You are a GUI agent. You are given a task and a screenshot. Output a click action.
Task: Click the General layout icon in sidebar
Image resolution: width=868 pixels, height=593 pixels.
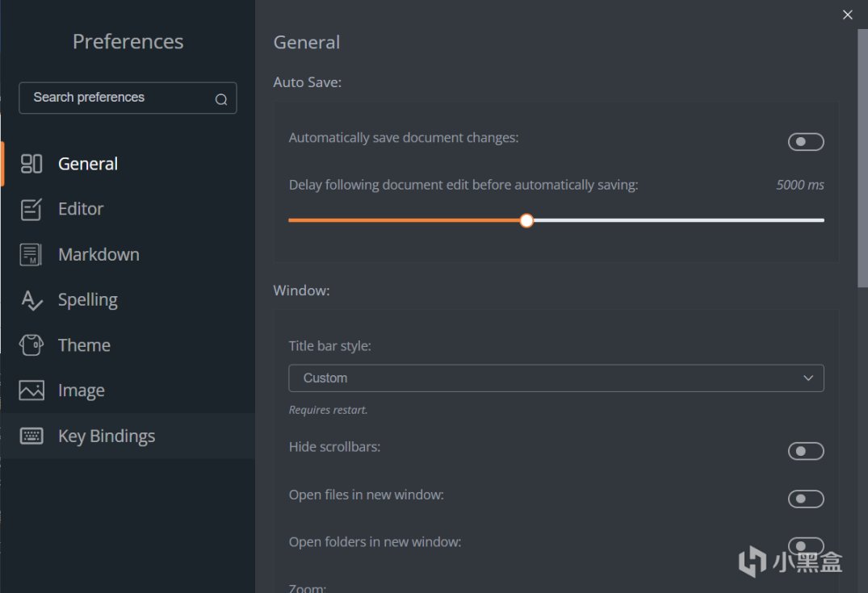coord(31,164)
